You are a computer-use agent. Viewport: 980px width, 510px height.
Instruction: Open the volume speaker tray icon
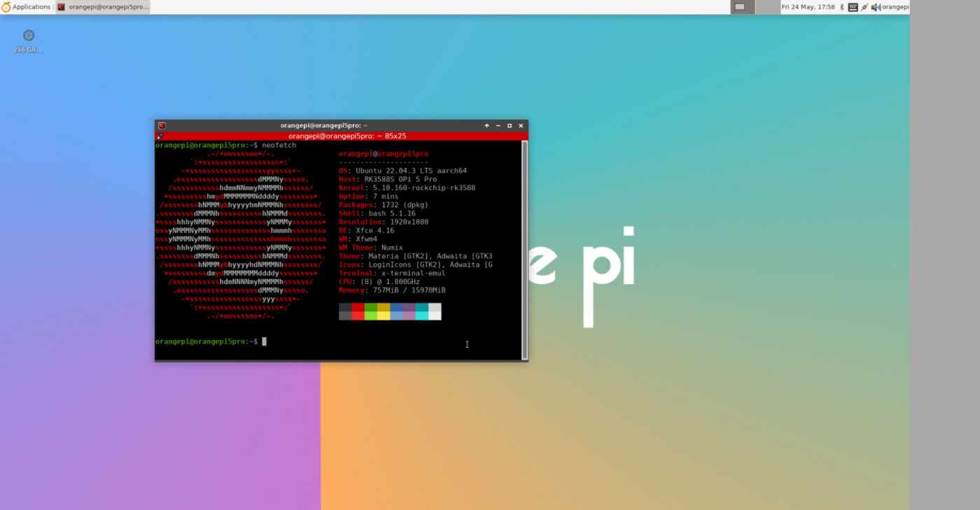876,7
